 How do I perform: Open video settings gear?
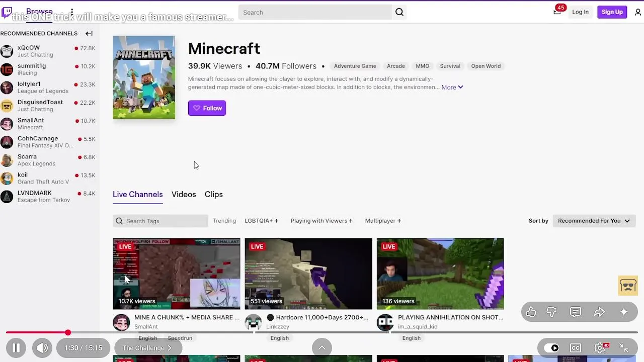[600, 348]
